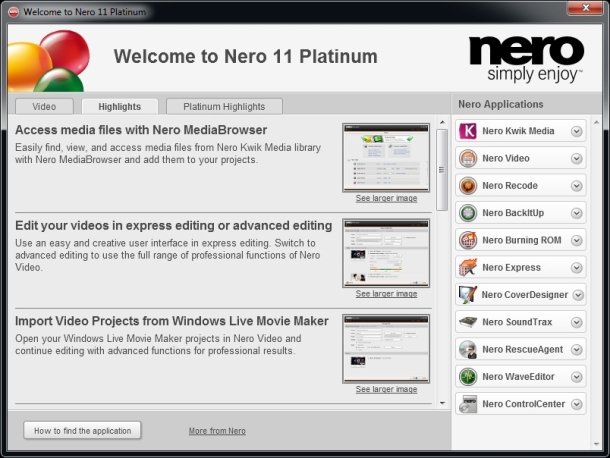Open the Nero CoverDesigner icon
Viewport: 610px width, 458px height.
[468, 295]
